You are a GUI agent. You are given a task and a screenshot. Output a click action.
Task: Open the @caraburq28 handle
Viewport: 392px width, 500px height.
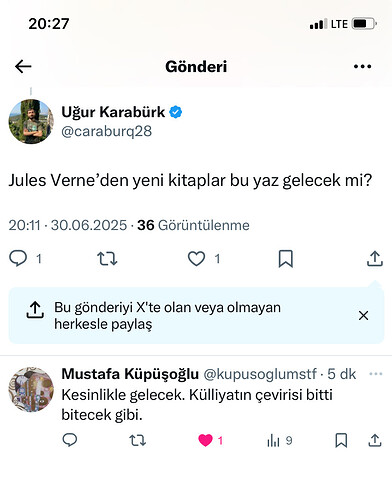pyautogui.click(x=106, y=131)
